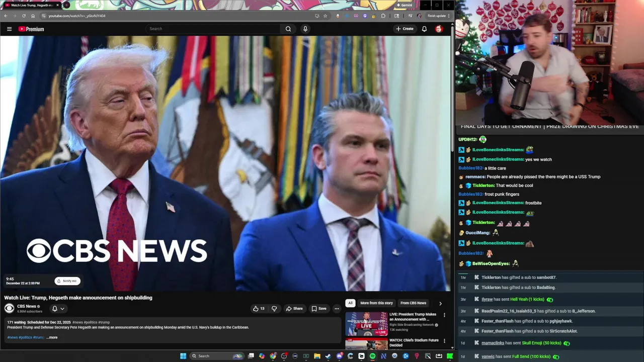Dislike the video with thumbs down

point(274,309)
